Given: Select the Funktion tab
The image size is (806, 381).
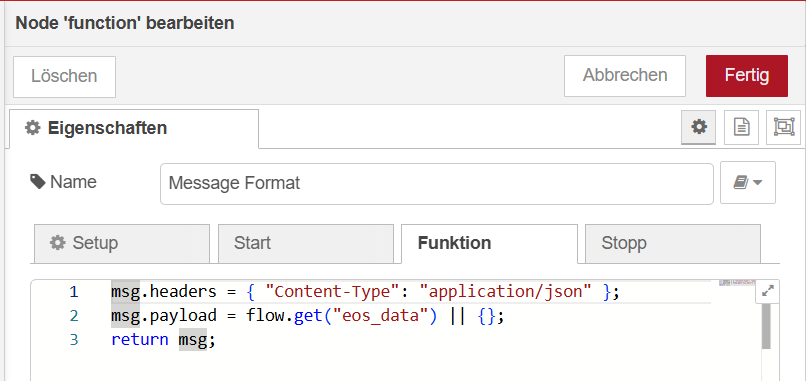Looking at the screenshot, I should click(x=489, y=243).
